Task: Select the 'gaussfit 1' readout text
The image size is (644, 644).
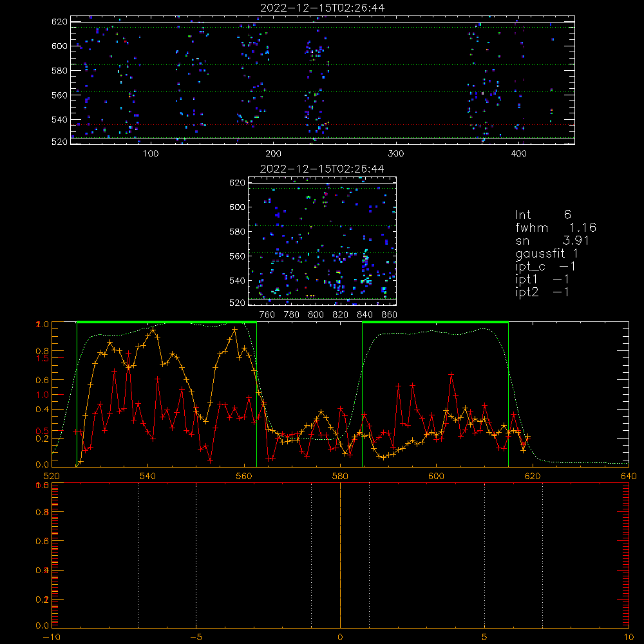Action: pos(547,254)
